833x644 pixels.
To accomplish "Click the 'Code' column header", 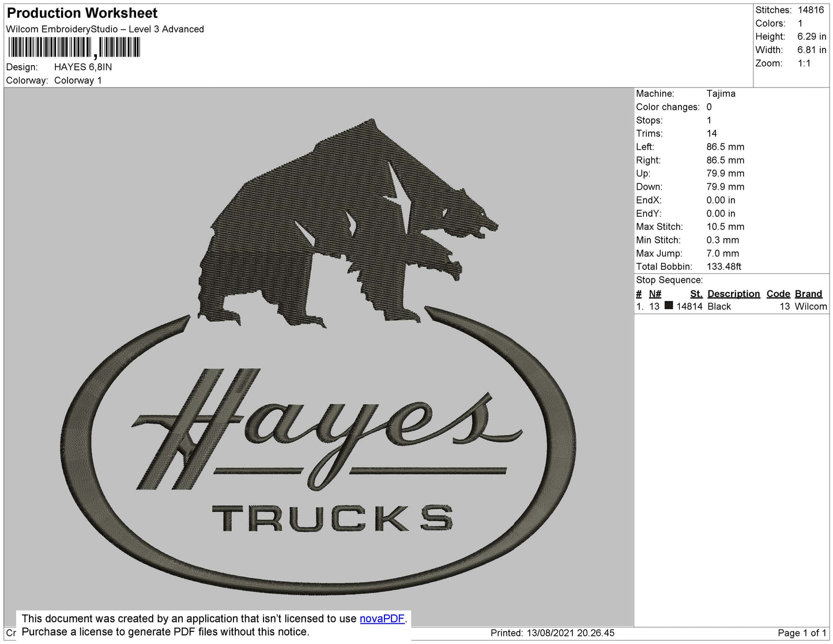I will coord(778,293).
